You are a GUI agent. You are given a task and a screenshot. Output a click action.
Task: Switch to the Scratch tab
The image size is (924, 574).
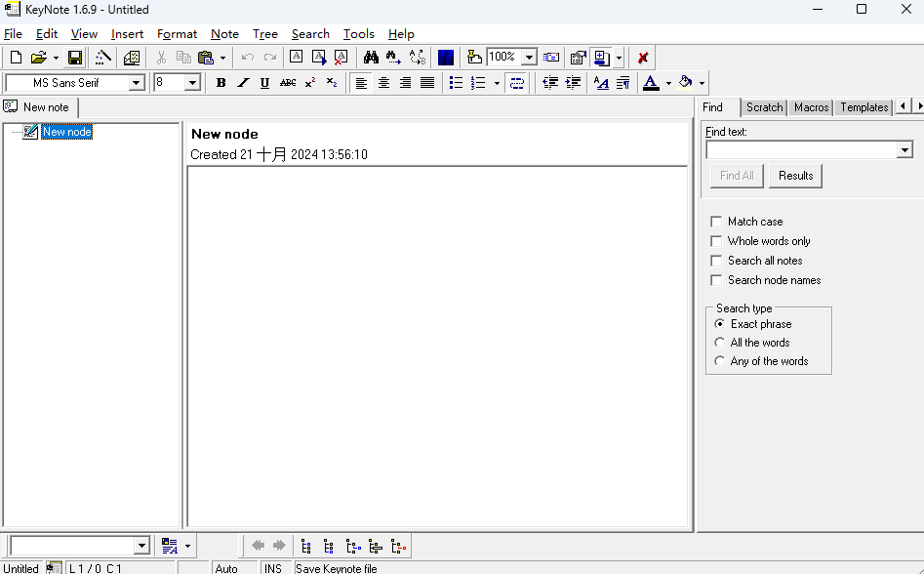[x=764, y=107]
